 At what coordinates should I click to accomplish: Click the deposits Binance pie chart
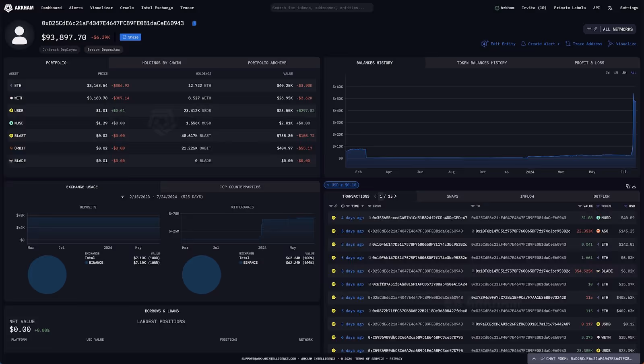pyautogui.click(x=47, y=275)
